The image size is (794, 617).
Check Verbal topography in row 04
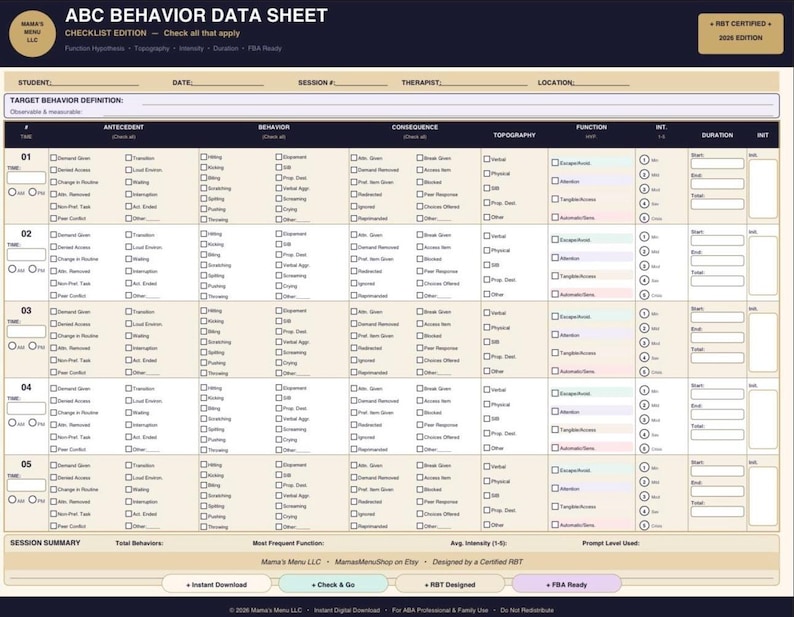pyautogui.click(x=487, y=390)
